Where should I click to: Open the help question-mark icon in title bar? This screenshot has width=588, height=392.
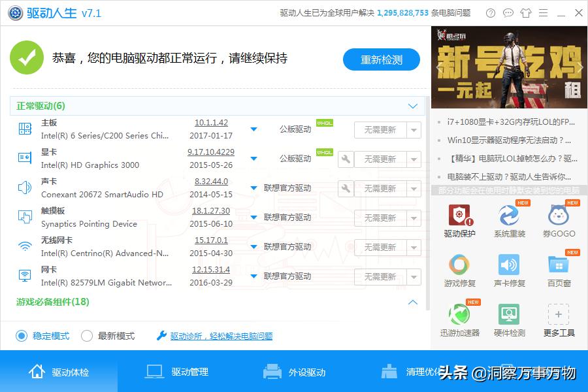point(490,12)
